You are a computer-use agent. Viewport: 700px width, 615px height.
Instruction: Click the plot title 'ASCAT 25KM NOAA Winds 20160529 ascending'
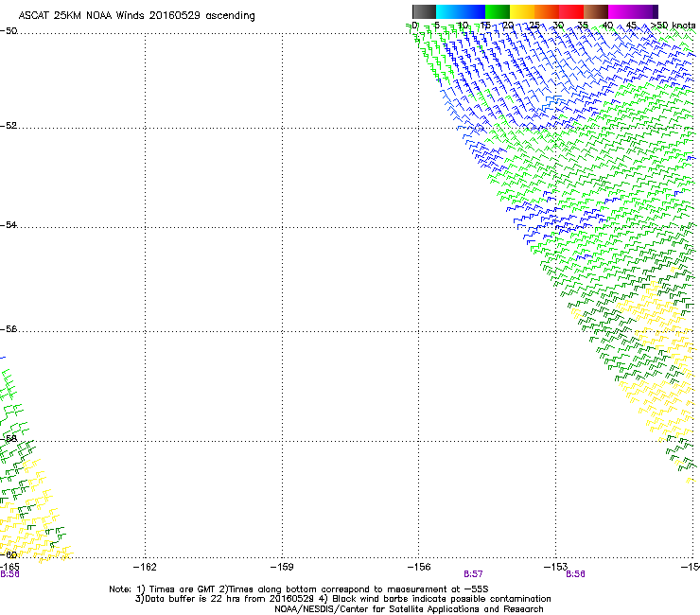pyautogui.click(x=136, y=16)
